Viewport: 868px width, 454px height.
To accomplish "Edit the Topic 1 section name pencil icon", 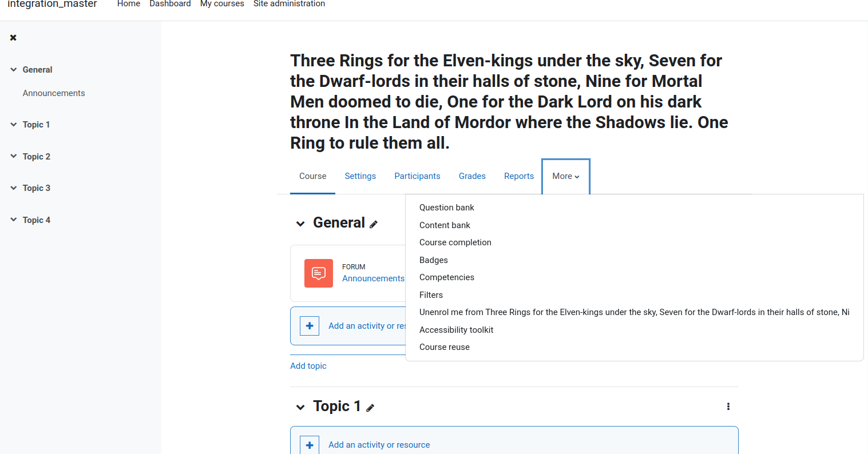I will [x=370, y=408].
